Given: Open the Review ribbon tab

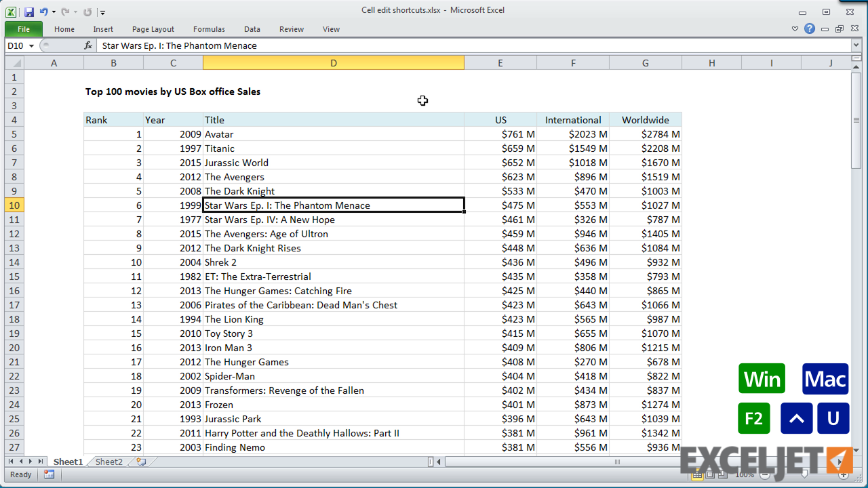Looking at the screenshot, I should [x=292, y=29].
